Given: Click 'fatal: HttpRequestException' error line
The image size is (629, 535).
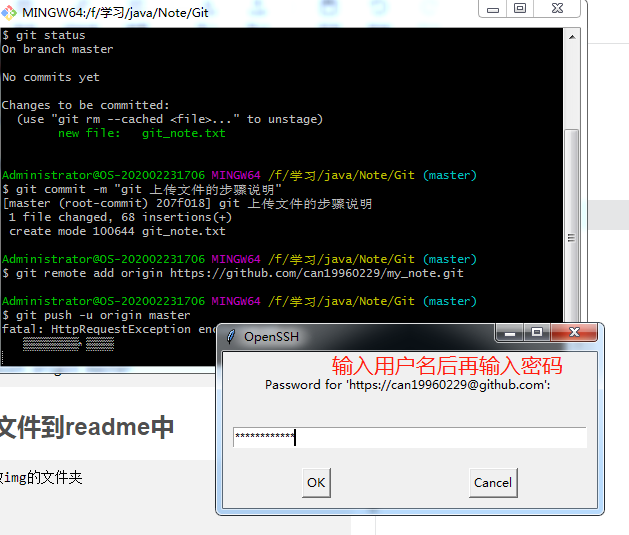Looking at the screenshot, I should point(109,329).
